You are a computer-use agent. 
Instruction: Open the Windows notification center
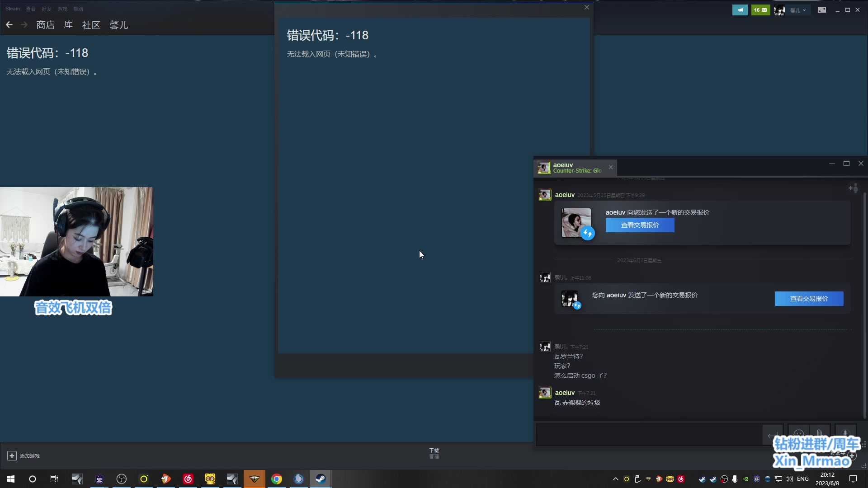pos(854,479)
